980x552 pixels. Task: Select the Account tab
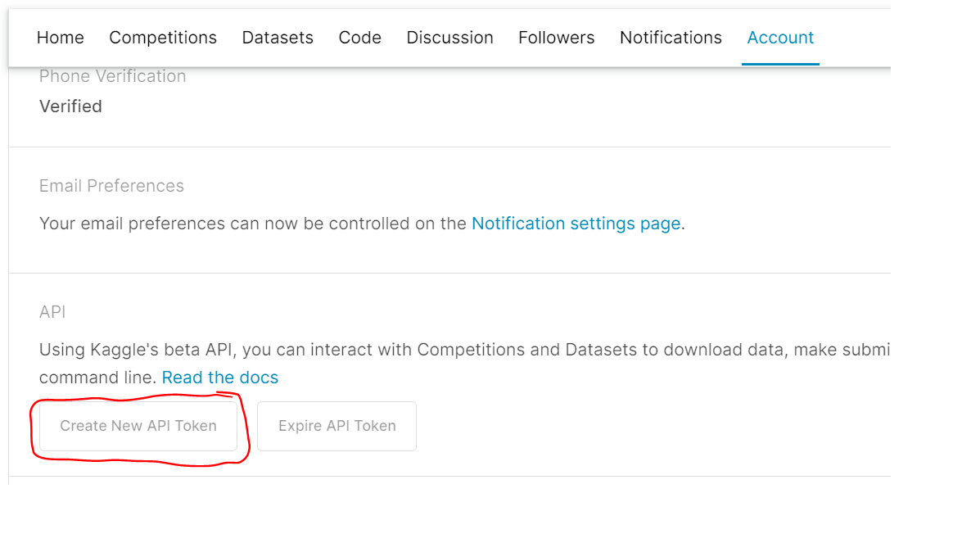click(x=779, y=38)
